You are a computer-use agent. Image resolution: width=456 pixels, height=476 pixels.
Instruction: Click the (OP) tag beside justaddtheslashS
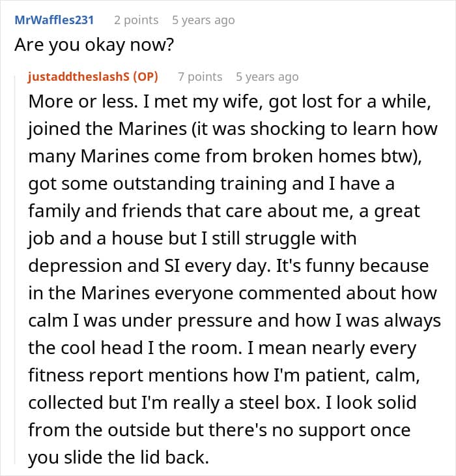145,76
